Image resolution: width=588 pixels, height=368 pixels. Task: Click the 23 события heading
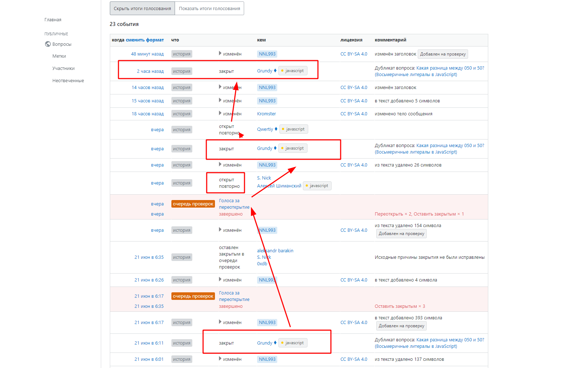pyautogui.click(x=124, y=24)
